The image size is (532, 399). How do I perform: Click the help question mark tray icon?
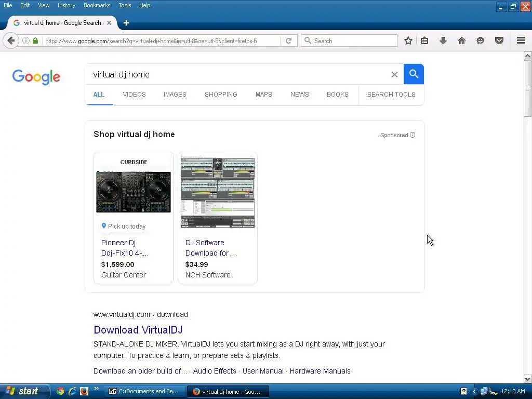click(x=463, y=391)
